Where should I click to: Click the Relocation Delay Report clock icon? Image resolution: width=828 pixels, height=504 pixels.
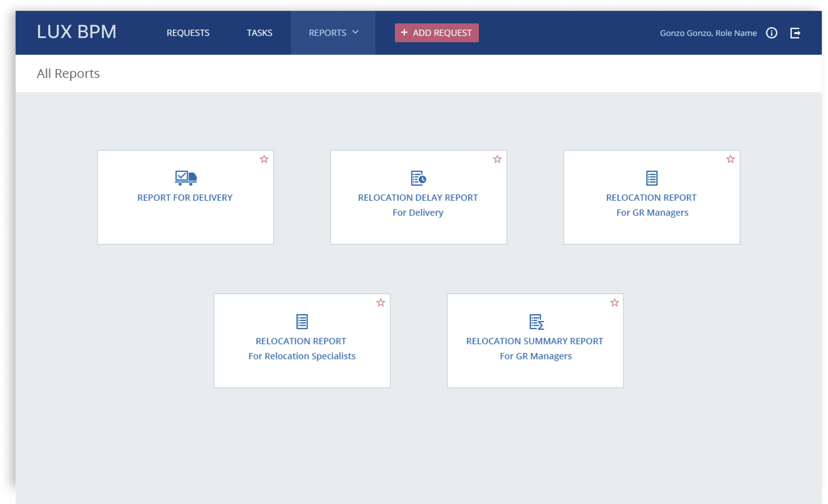(x=418, y=178)
